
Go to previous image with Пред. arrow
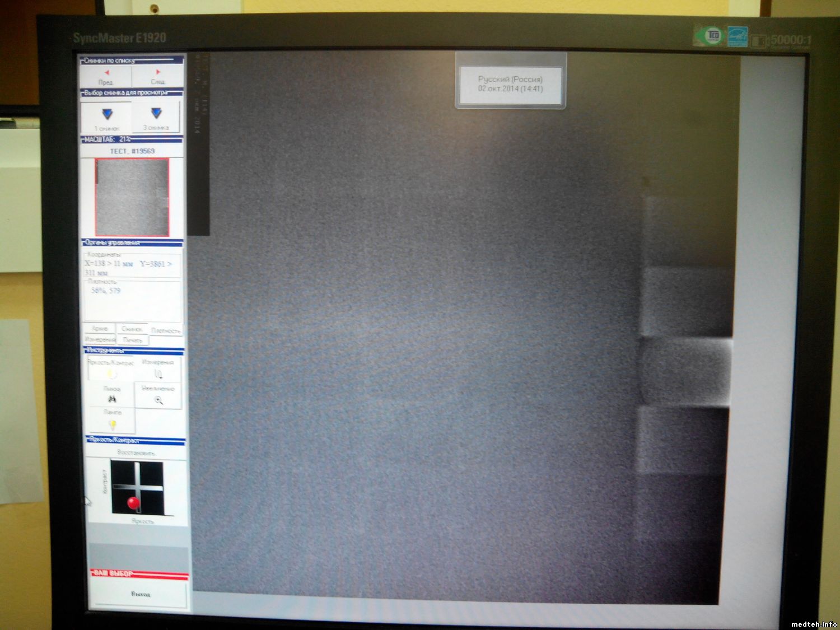(106, 76)
